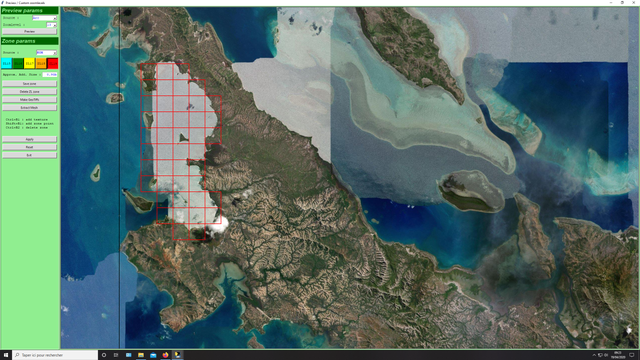Open Cortana from the taskbar

click(104, 355)
